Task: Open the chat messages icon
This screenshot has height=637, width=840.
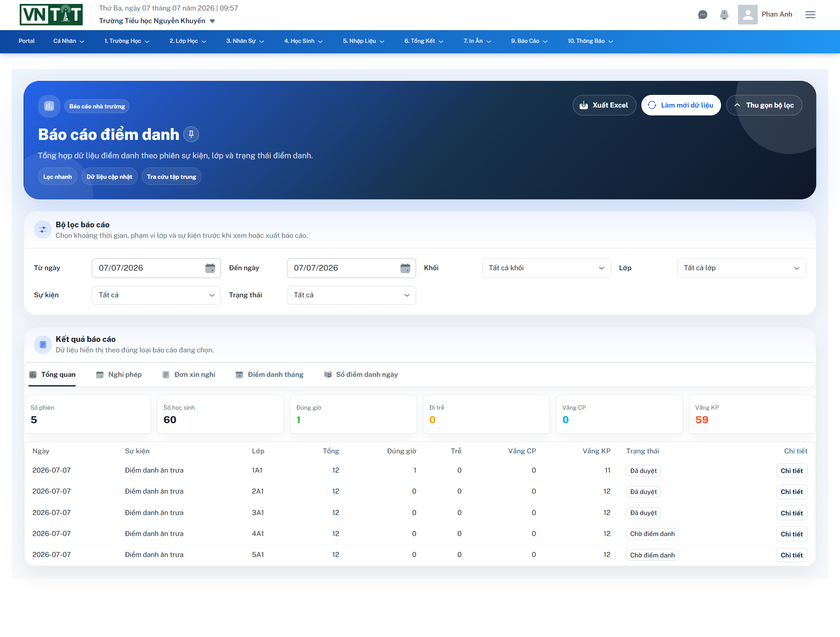Action: point(703,15)
